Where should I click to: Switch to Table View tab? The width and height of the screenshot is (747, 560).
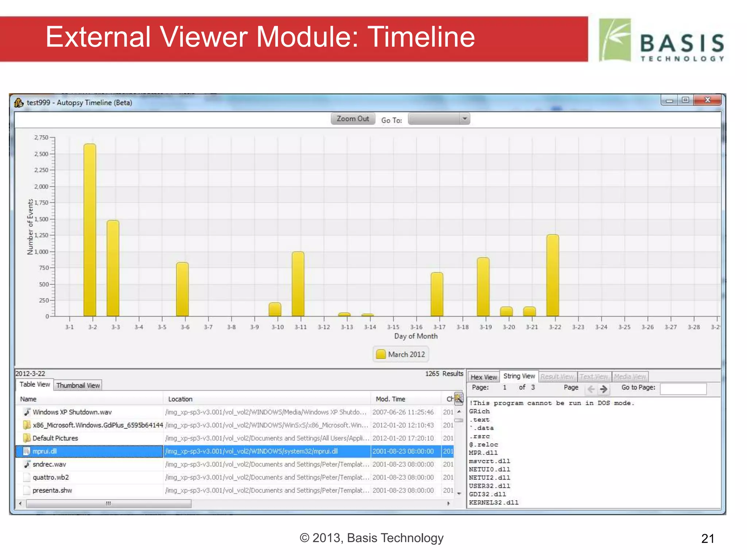tap(35, 385)
